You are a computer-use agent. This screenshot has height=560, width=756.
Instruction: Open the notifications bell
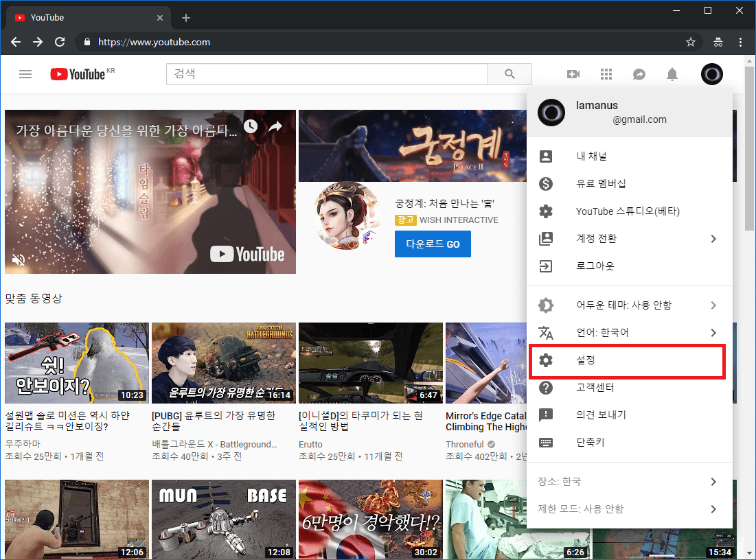pyautogui.click(x=672, y=74)
